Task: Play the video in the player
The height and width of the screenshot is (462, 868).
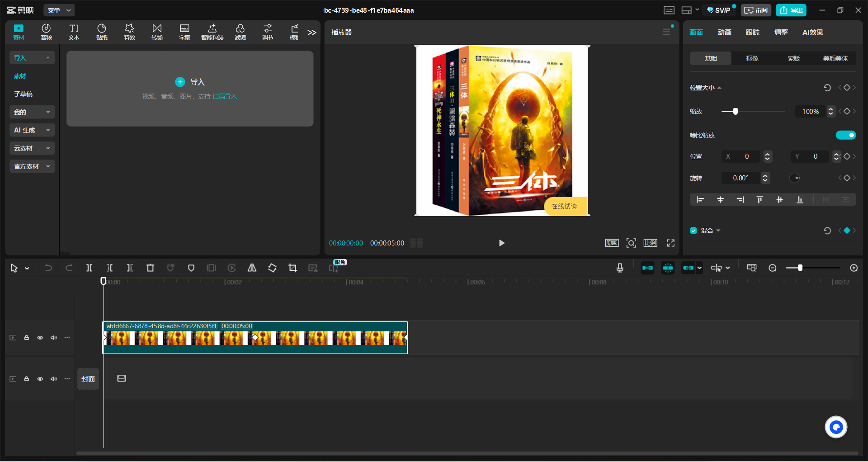Action: [x=501, y=243]
